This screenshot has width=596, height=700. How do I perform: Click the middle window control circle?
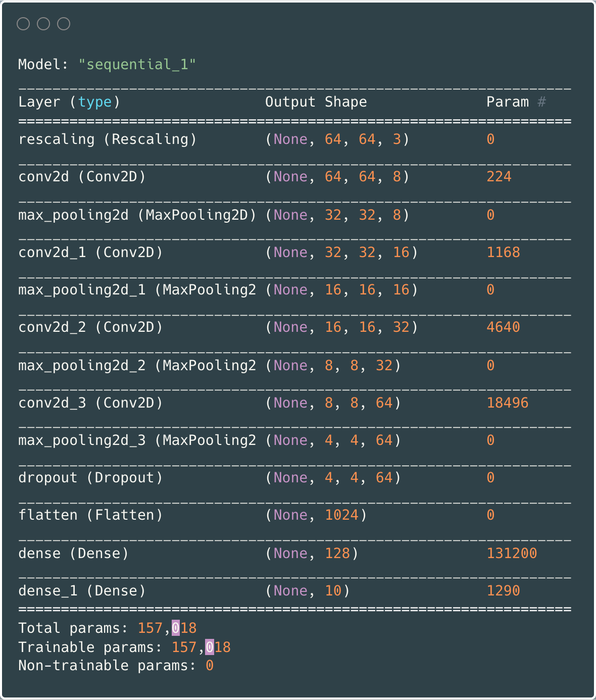[43, 24]
